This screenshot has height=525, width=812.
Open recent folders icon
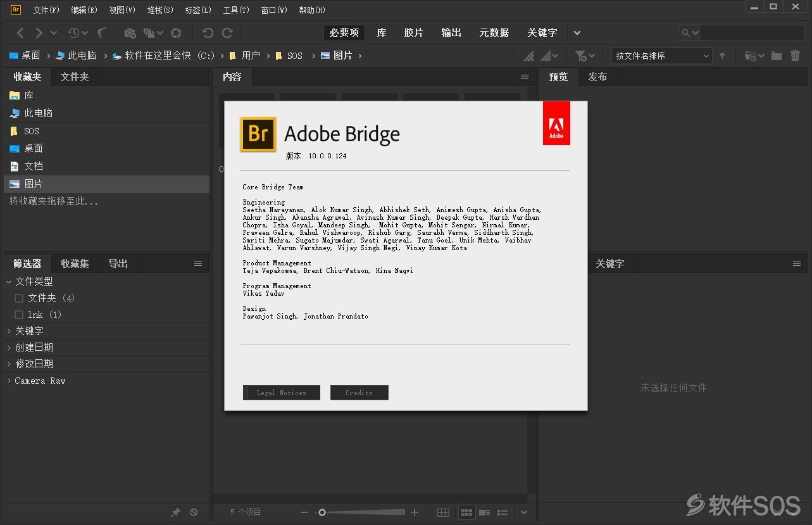pos(751,56)
